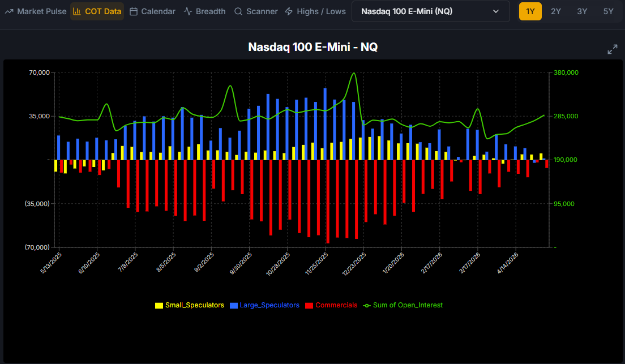Click the 3/17/2026 date axis label
The image size is (625, 364).
click(469, 263)
